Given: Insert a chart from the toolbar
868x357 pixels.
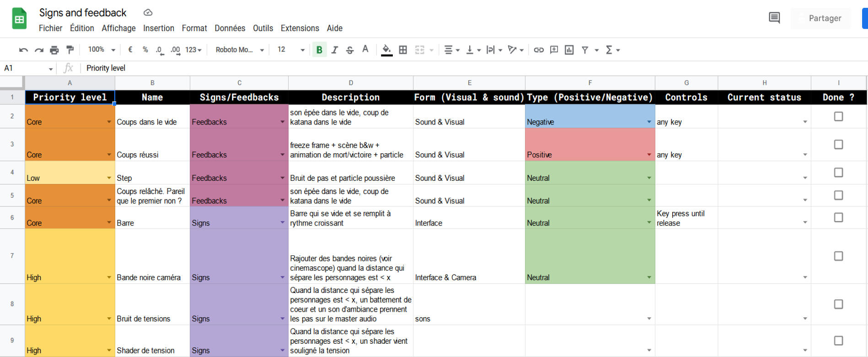Looking at the screenshot, I should pyautogui.click(x=569, y=50).
